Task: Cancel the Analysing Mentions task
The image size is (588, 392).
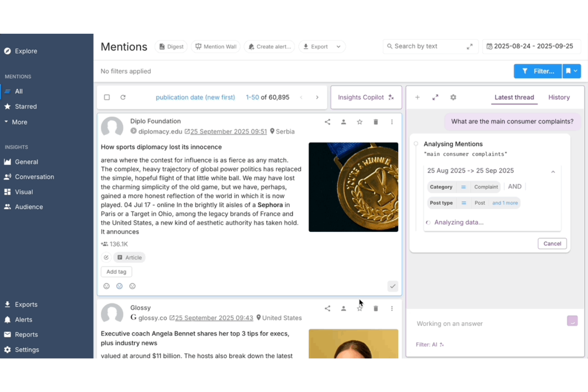Action: 552,243
